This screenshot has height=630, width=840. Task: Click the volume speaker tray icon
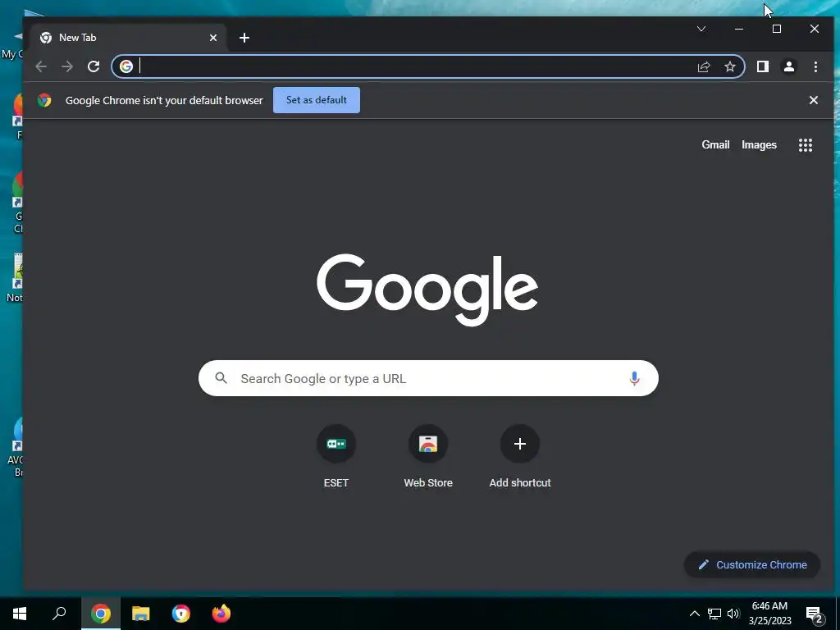coord(733,614)
